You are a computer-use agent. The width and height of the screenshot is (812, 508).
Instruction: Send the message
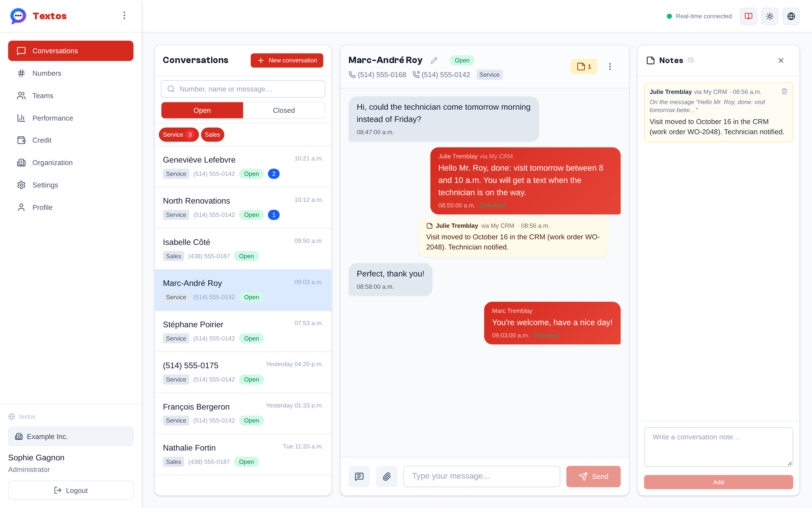(593, 476)
